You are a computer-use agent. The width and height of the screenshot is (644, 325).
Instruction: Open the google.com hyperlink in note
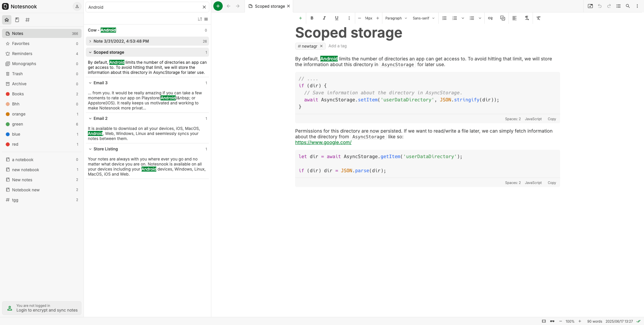323,142
